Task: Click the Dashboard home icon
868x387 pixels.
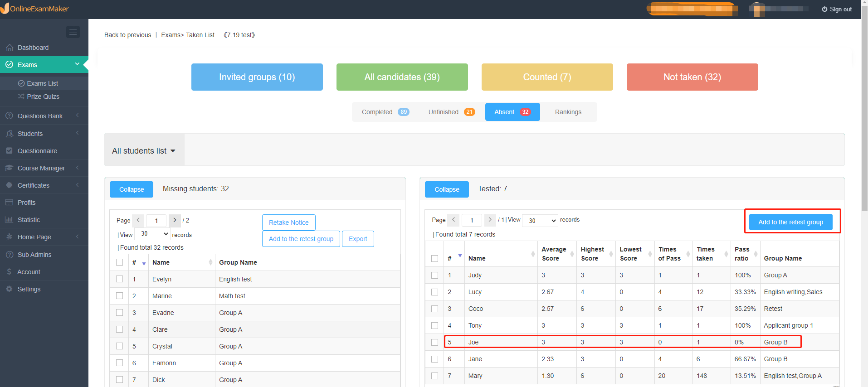Action: click(10, 48)
